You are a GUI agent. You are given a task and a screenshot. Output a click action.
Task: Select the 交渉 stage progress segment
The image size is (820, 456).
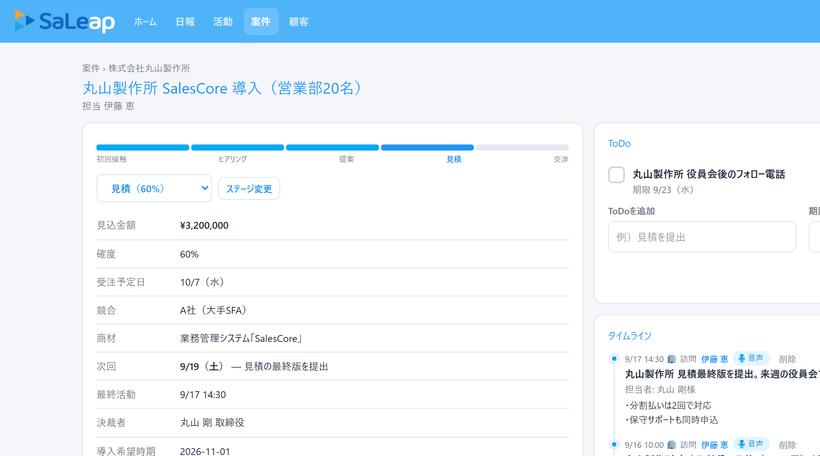point(522,147)
